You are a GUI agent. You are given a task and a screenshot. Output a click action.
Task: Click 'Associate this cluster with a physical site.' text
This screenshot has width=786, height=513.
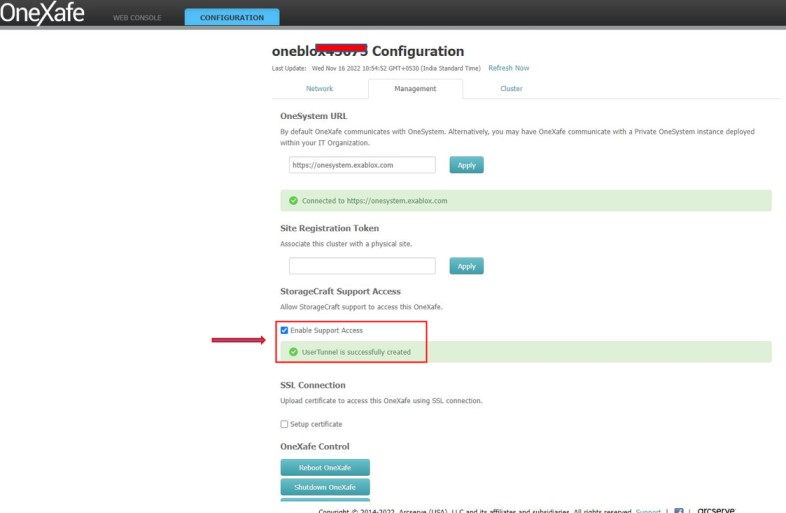click(x=346, y=244)
